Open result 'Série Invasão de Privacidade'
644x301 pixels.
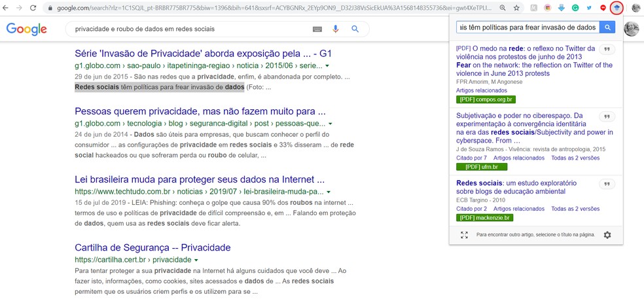[x=203, y=54]
